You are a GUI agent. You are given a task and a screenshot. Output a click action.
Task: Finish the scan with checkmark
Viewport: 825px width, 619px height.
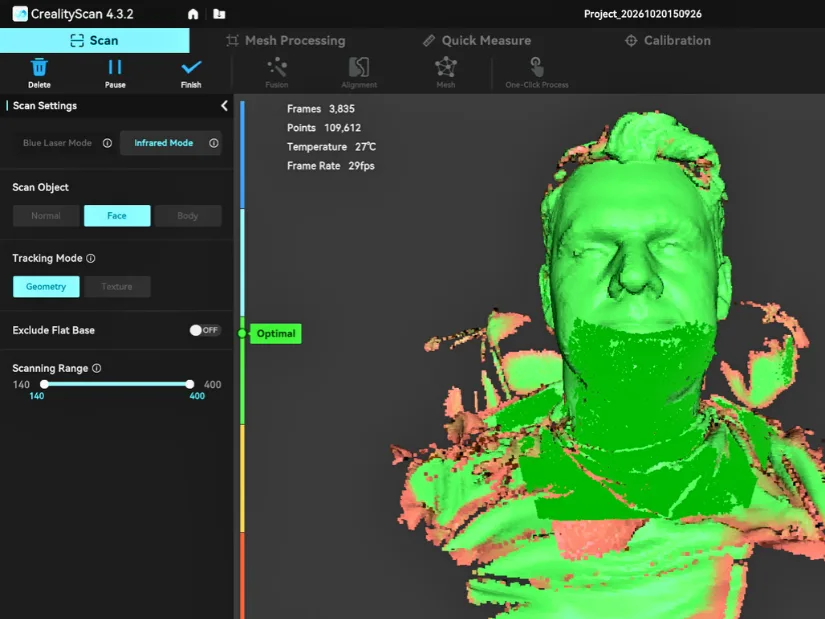point(191,74)
